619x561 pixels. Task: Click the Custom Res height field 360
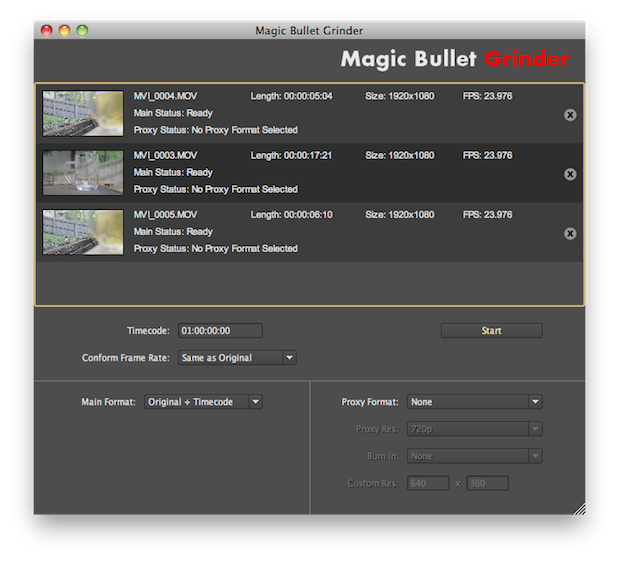point(488,483)
